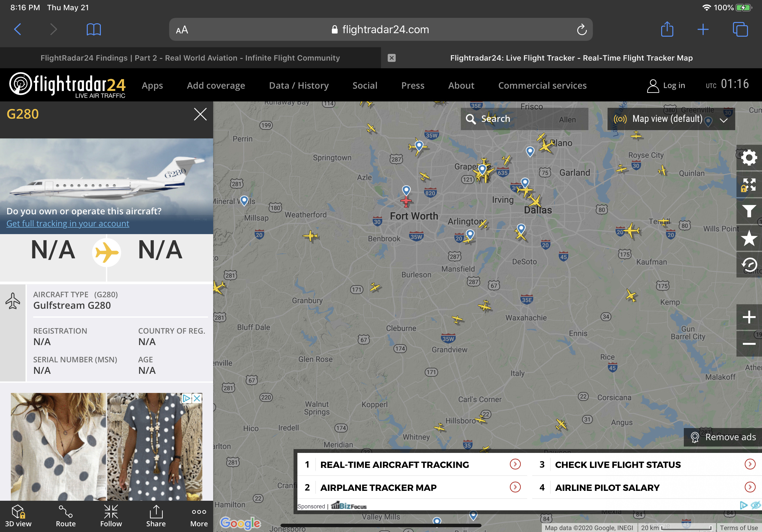Toggle Follow aircraft mode
Image resolution: width=762 pixels, height=532 pixels.
pos(111,516)
